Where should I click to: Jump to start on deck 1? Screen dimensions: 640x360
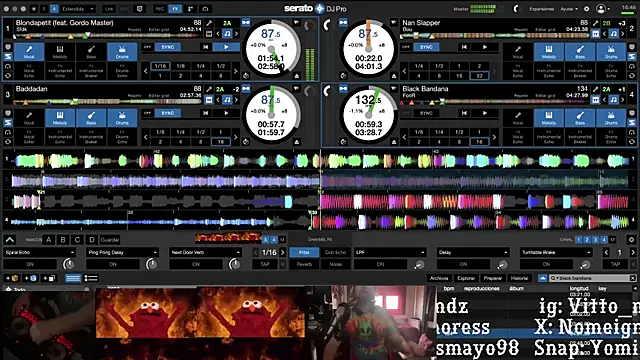206,47
